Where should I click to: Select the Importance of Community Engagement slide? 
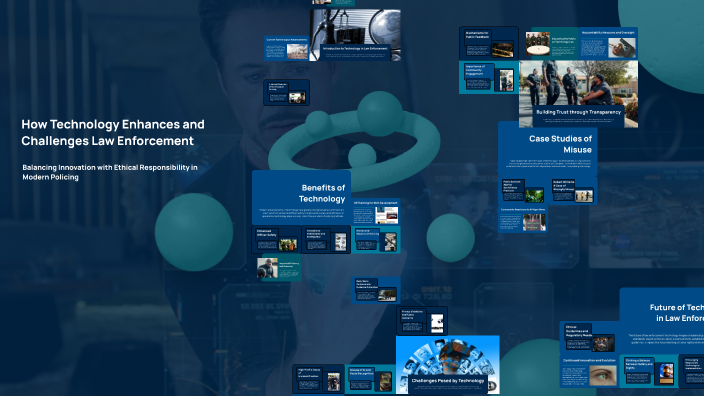point(489,77)
